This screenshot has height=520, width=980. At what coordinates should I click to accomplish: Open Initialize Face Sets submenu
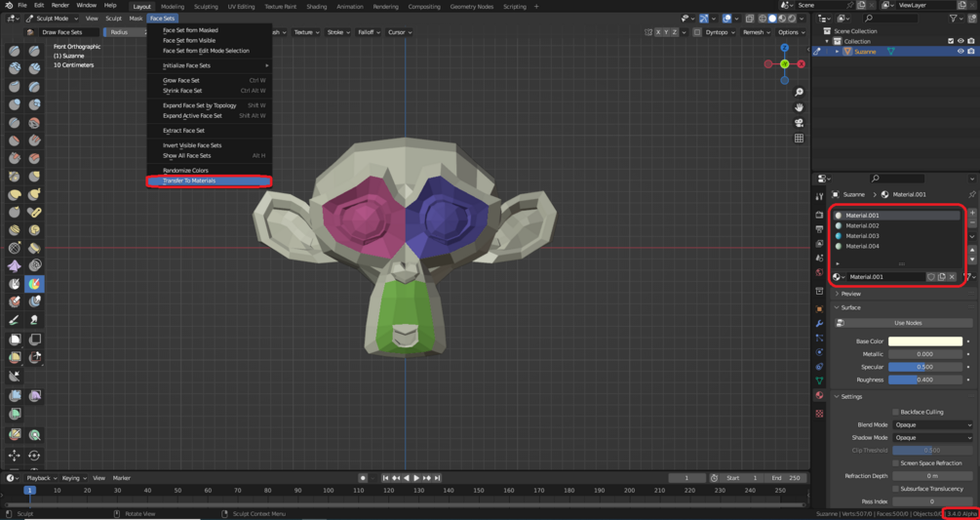coord(209,65)
